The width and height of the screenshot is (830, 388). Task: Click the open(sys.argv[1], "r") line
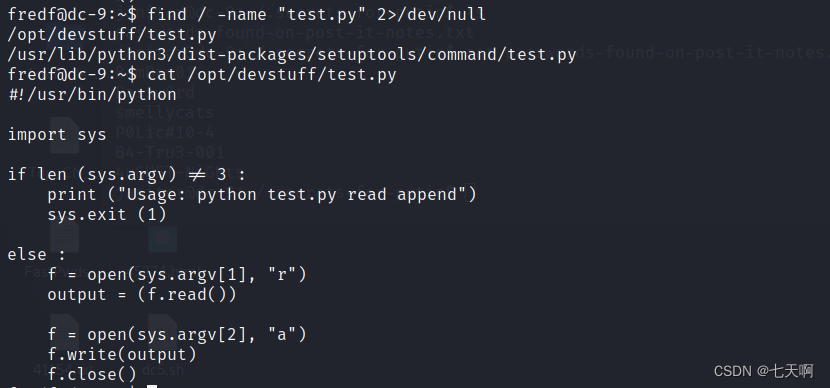point(177,275)
